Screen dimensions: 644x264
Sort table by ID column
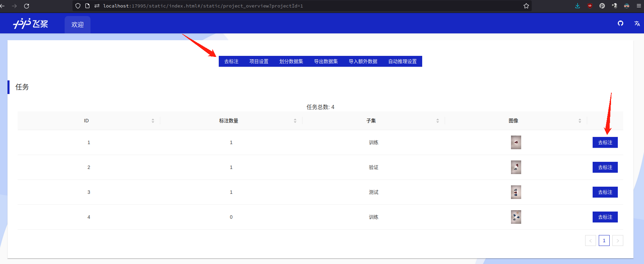point(153,121)
